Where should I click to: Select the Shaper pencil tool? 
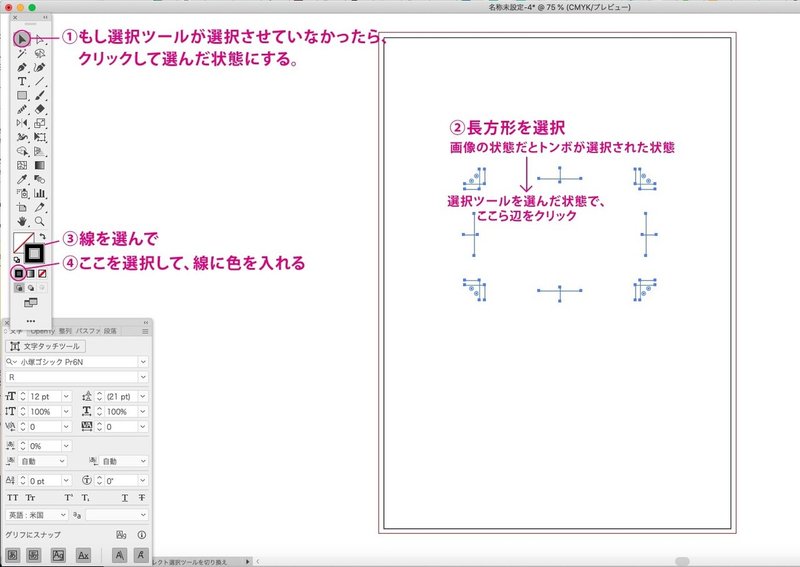[x=22, y=109]
